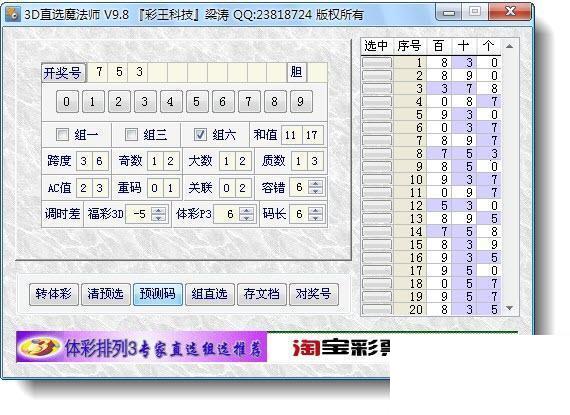Click the 十 column header
570x415 pixels.
click(x=464, y=46)
